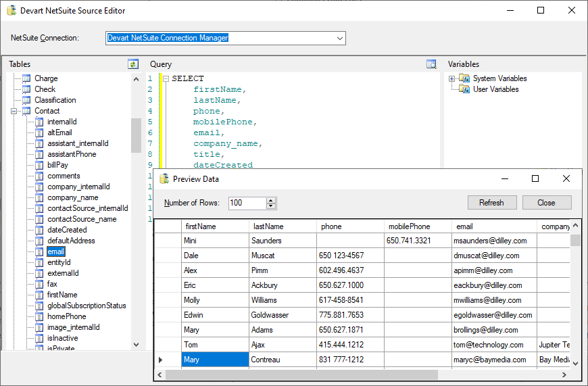This screenshot has width=588, height=386.
Task: Click the query builder icon above editor
Action: pos(431,64)
